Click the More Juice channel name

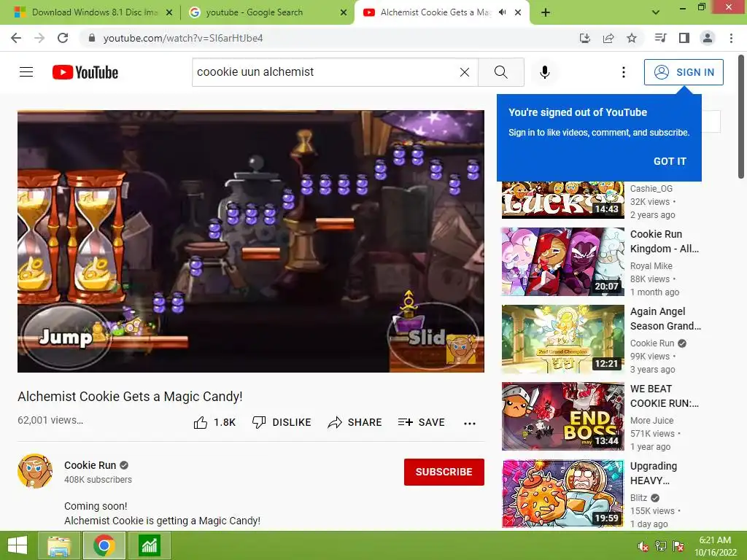tap(651, 421)
